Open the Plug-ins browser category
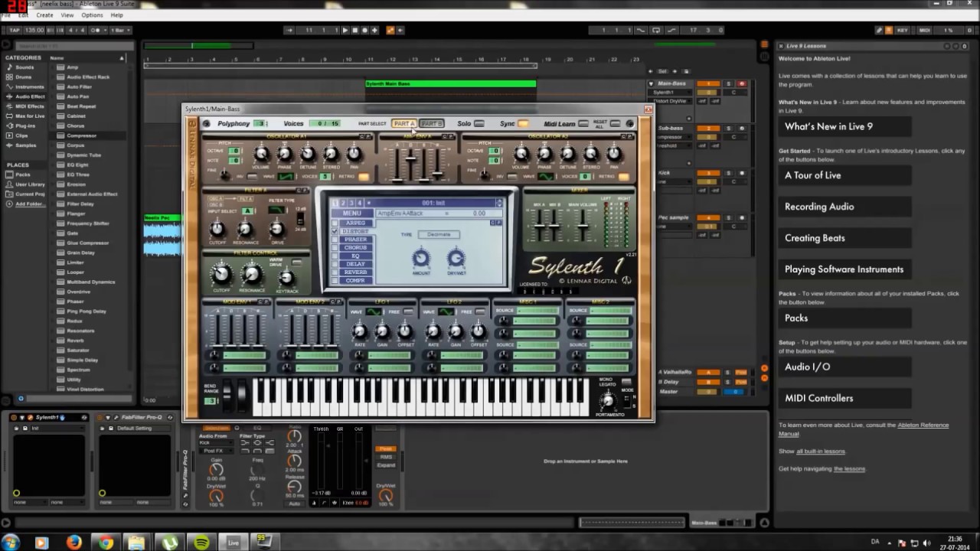This screenshot has height=551, width=980. [x=25, y=126]
